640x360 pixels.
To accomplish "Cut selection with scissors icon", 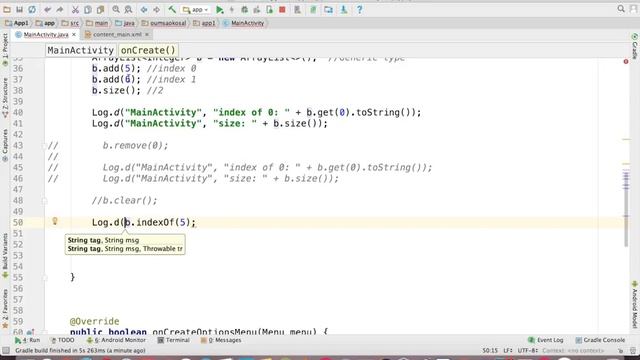I will coord(75,9).
